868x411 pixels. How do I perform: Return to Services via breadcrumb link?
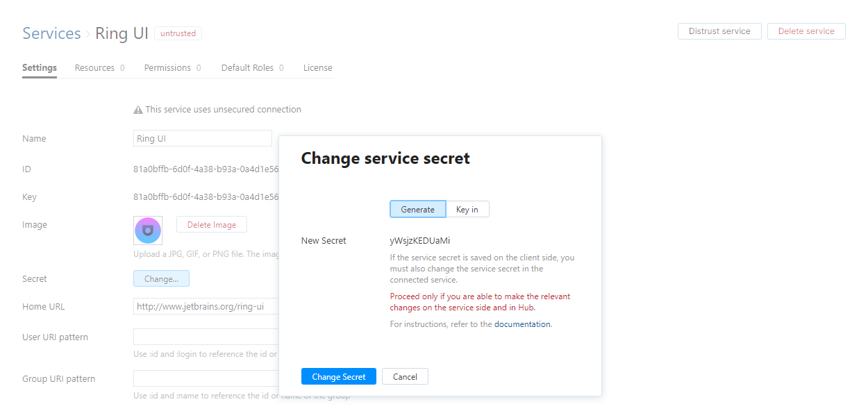click(51, 33)
